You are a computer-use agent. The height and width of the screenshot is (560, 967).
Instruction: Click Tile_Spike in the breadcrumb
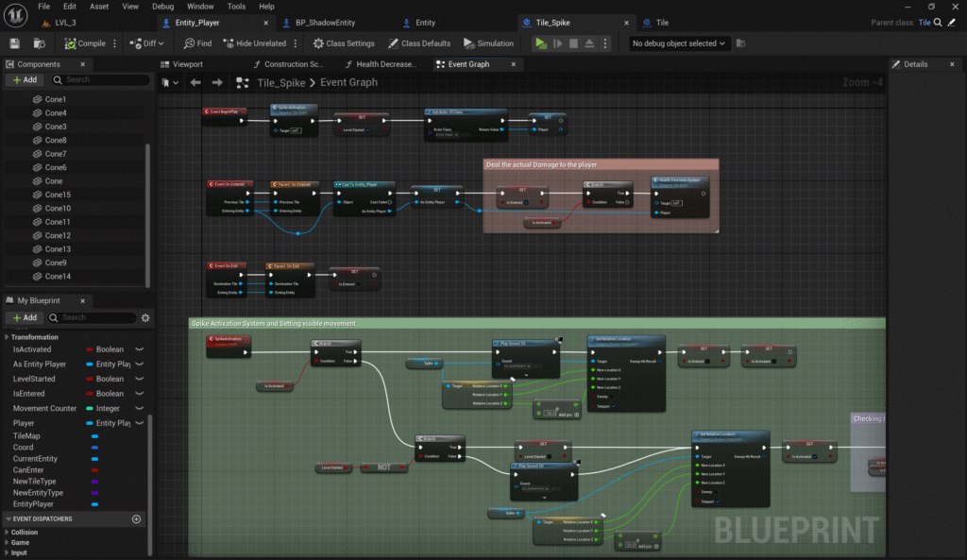[281, 83]
